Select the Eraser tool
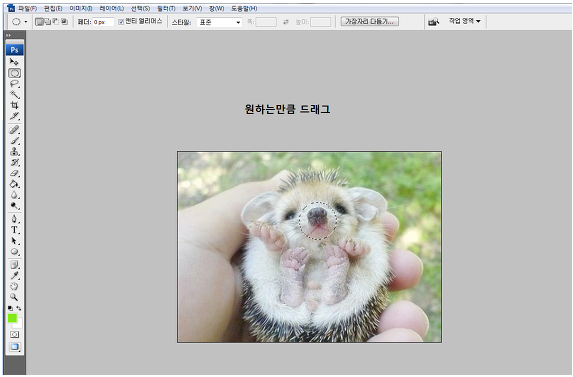 coord(14,173)
